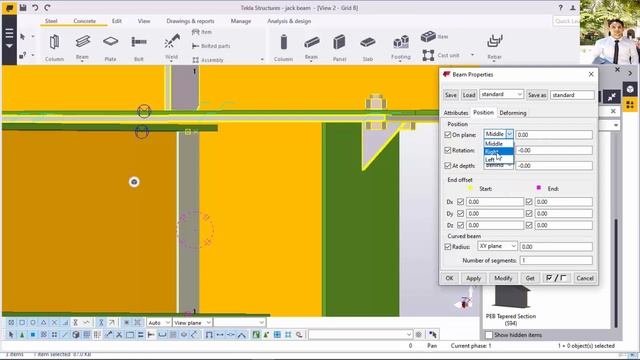The image size is (640, 360).
Task: Click the concrete Item tool above Cast unit
Action: tap(434, 37)
